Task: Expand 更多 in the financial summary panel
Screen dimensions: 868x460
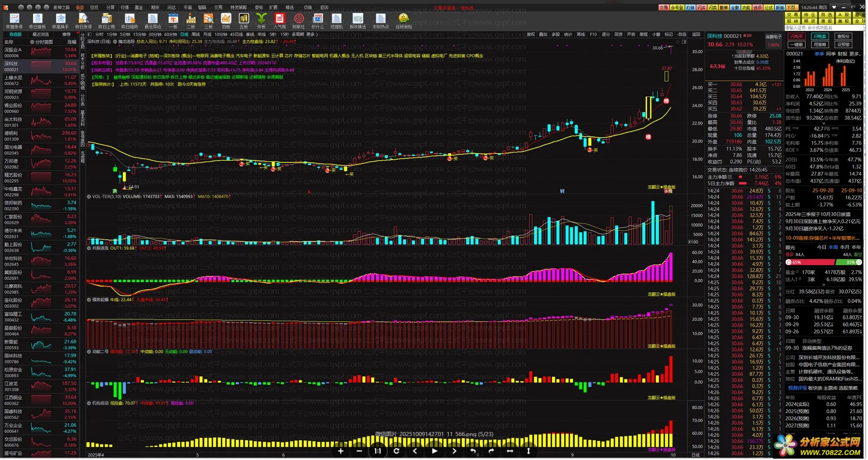Action: coord(855,54)
